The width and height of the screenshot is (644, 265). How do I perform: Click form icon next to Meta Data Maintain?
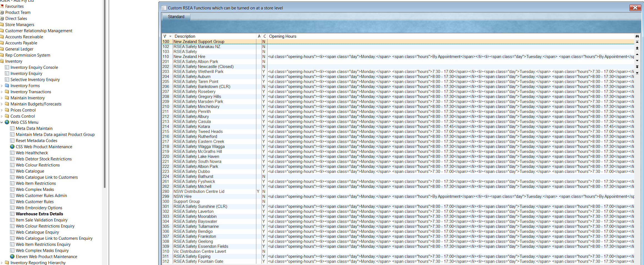[x=12, y=128]
